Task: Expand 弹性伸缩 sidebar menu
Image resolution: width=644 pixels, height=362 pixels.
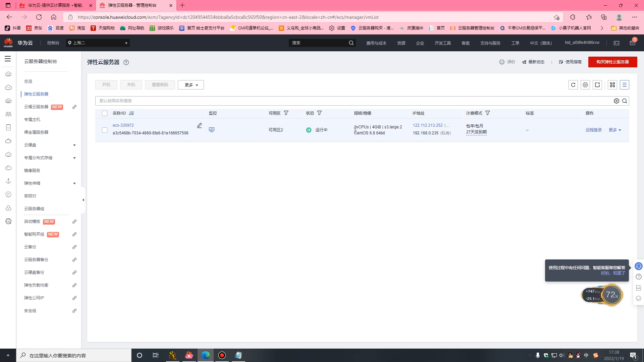Action: pos(74,183)
